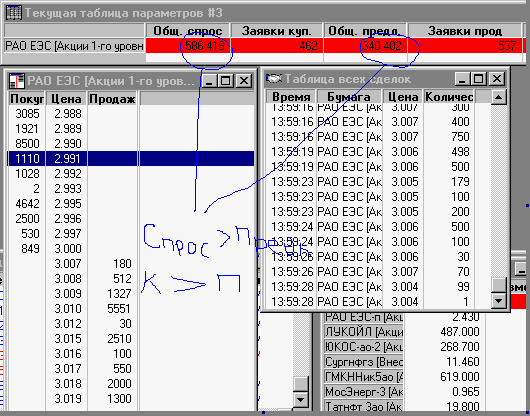The width and height of the screenshot is (530, 416).
Task: Click the buy orders value 462
Action: [308, 46]
